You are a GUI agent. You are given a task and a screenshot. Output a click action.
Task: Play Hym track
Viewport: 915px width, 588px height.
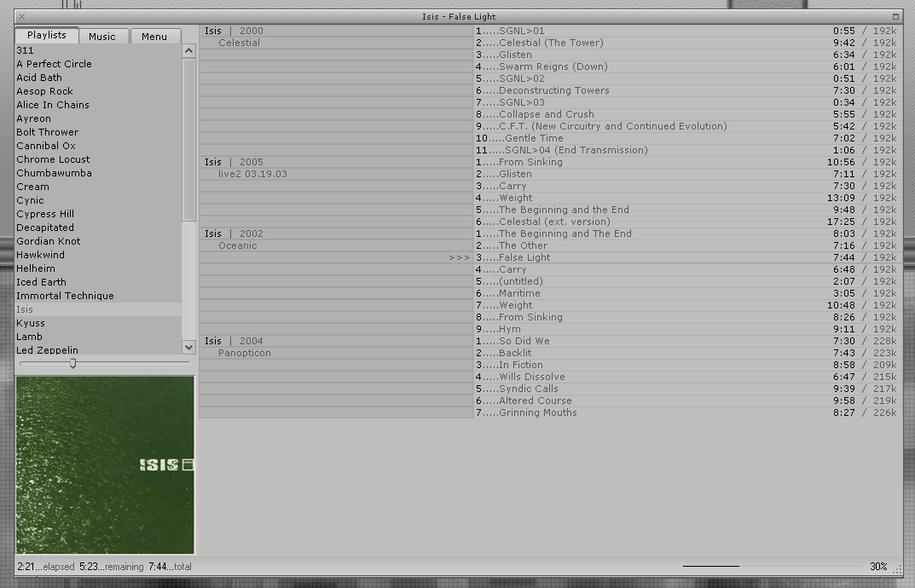pyautogui.click(x=686, y=329)
